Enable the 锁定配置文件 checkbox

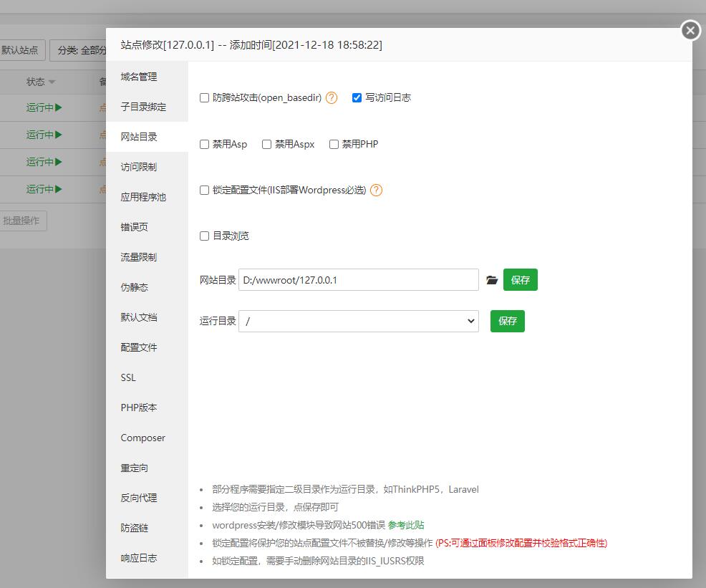tap(204, 191)
